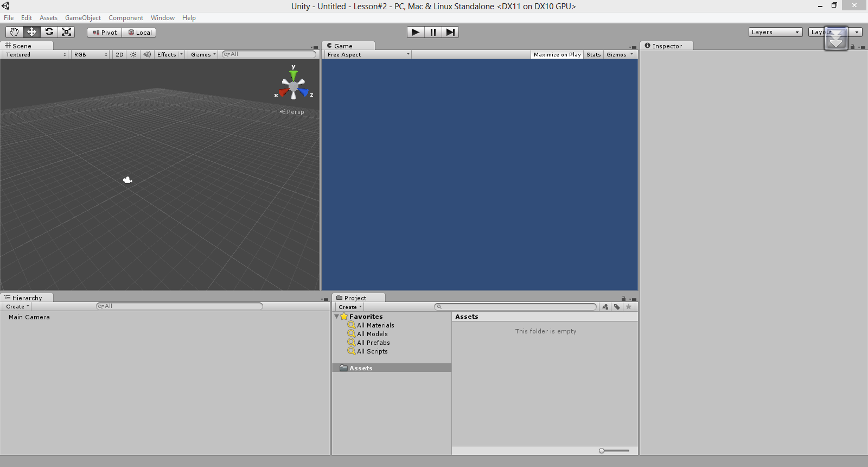Open Project Create dropdown

point(349,307)
